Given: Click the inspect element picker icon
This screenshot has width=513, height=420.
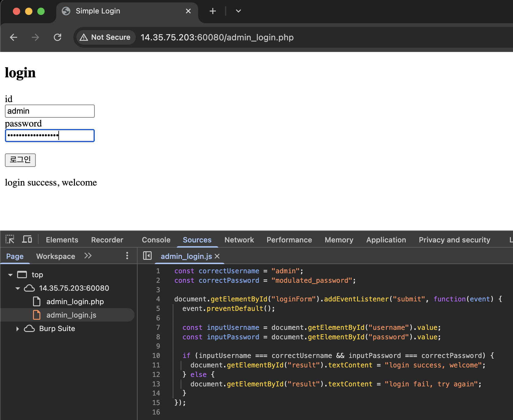Looking at the screenshot, I should 10,239.
